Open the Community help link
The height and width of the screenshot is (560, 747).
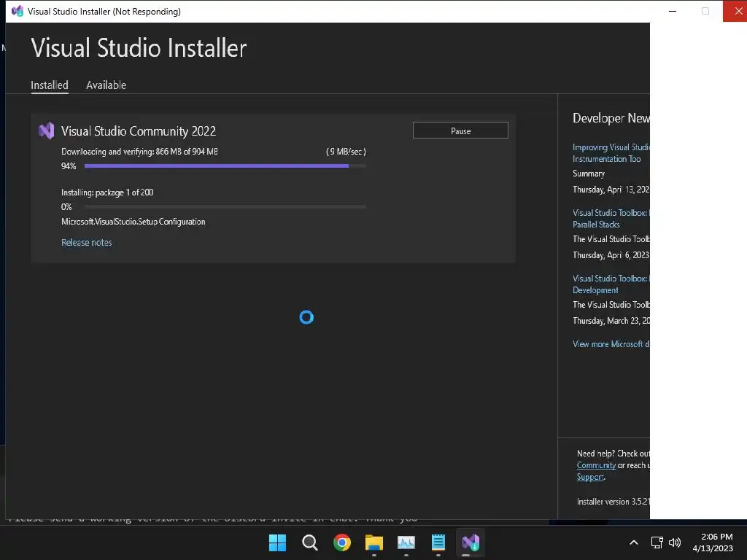tap(596, 465)
